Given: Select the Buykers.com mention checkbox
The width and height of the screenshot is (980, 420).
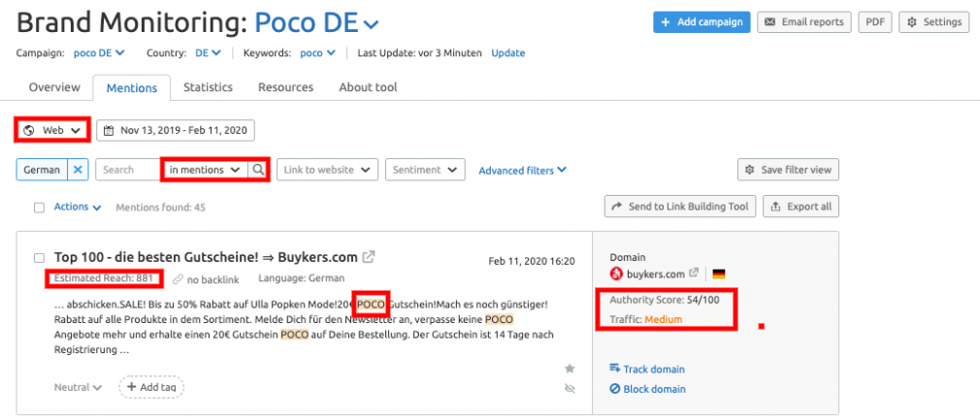Looking at the screenshot, I should click(40, 257).
